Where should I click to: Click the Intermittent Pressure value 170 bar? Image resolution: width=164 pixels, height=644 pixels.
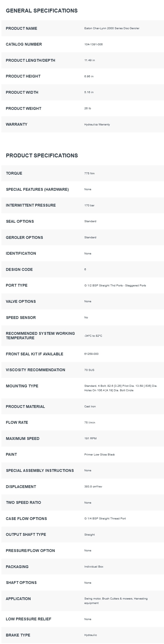89,205
